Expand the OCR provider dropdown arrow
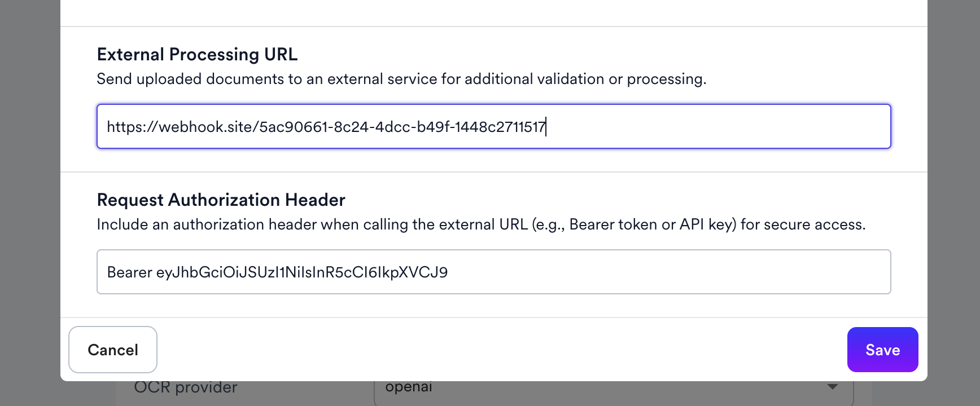 pyautogui.click(x=832, y=387)
